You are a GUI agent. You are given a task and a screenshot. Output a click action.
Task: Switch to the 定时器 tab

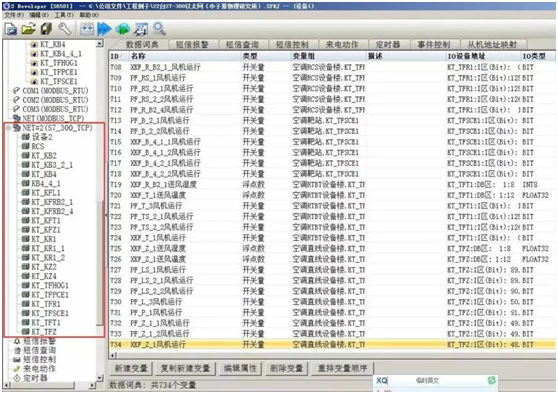tap(388, 44)
